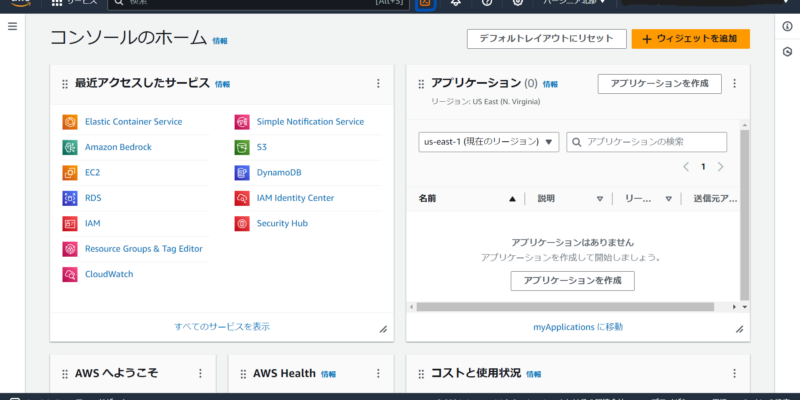Open the help question mark menu
800x400 pixels.
pos(487,3)
